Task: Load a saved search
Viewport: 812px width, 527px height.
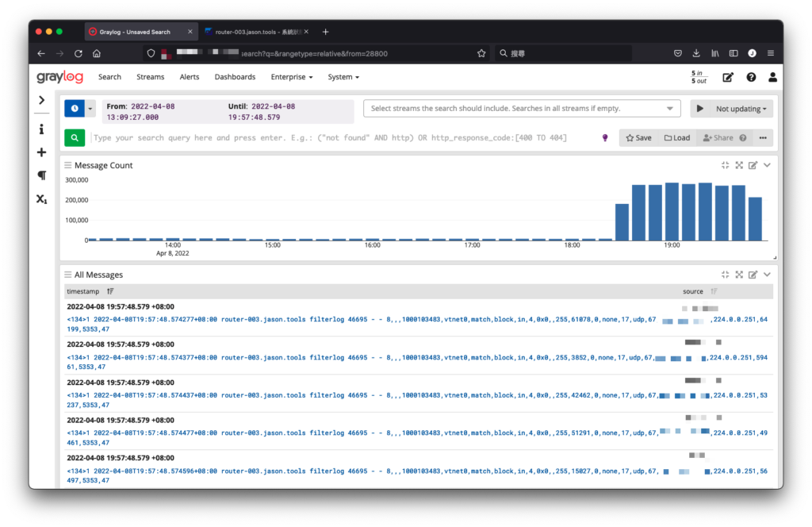Action: coord(677,138)
